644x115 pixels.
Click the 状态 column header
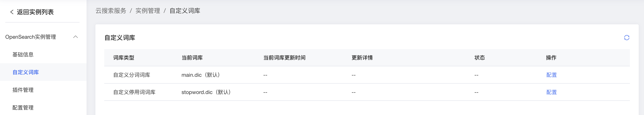[x=479, y=58]
